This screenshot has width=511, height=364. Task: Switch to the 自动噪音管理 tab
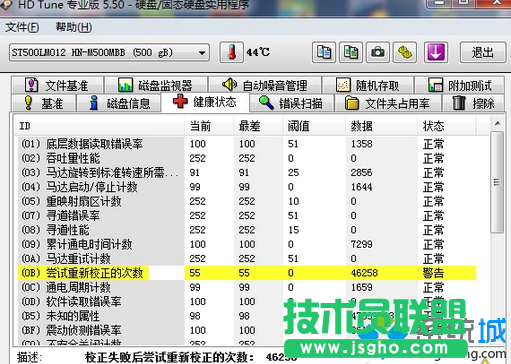[x=265, y=85]
